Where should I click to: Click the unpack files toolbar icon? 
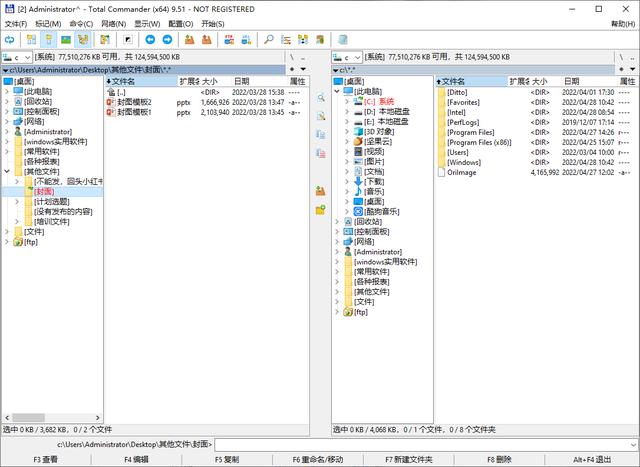coord(207,40)
